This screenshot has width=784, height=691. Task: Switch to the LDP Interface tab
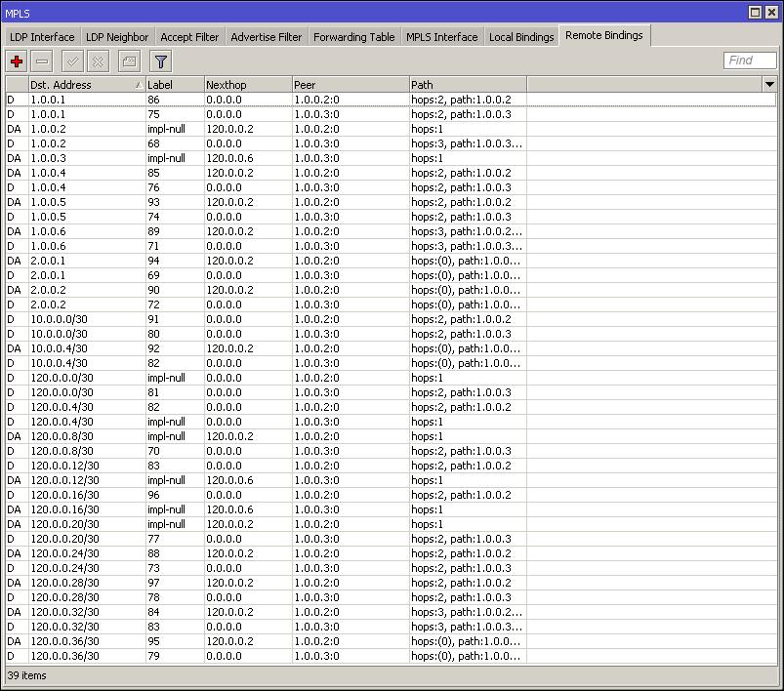pos(42,37)
